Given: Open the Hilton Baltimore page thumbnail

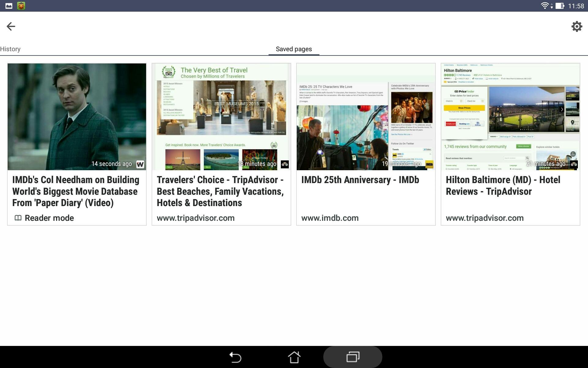Looking at the screenshot, I should coord(510,117).
